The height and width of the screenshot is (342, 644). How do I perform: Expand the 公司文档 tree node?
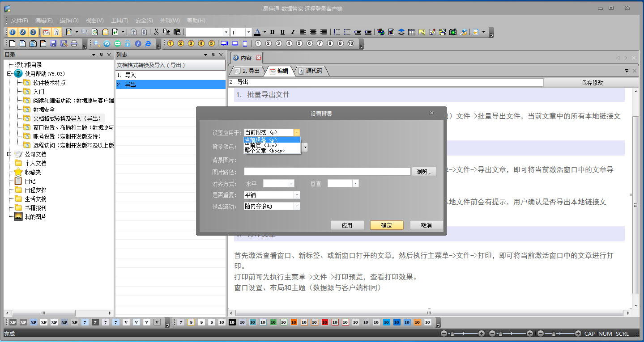pyautogui.click(x=9, y=154)
